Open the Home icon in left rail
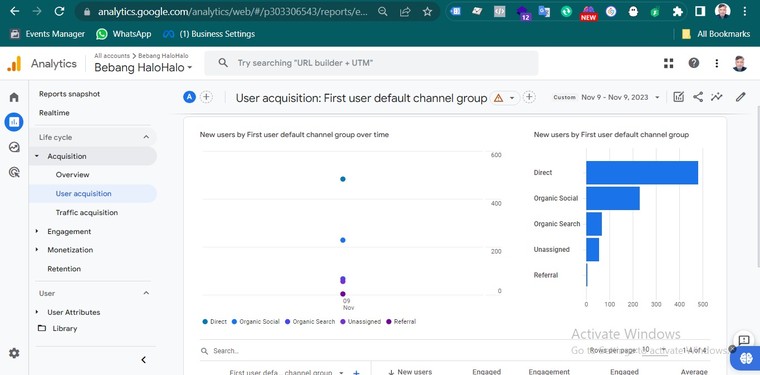The width and height of the screenshot is (760, 375). click(x=14, y=97)
